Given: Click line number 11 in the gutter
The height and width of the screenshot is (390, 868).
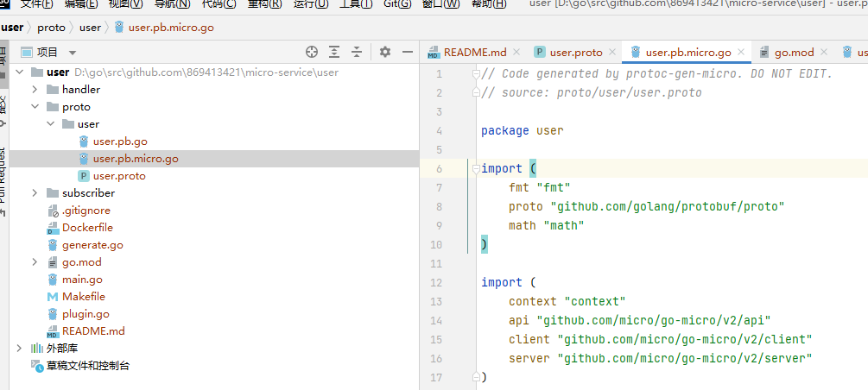Looking at the screenshot, I should click(435, 263).
